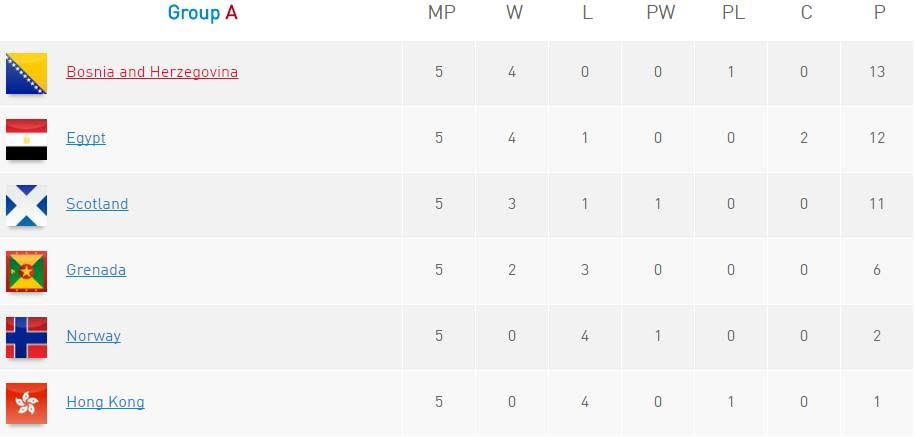Click the PL column header
This screenshot has width=914, height=437.
[733, 13]
